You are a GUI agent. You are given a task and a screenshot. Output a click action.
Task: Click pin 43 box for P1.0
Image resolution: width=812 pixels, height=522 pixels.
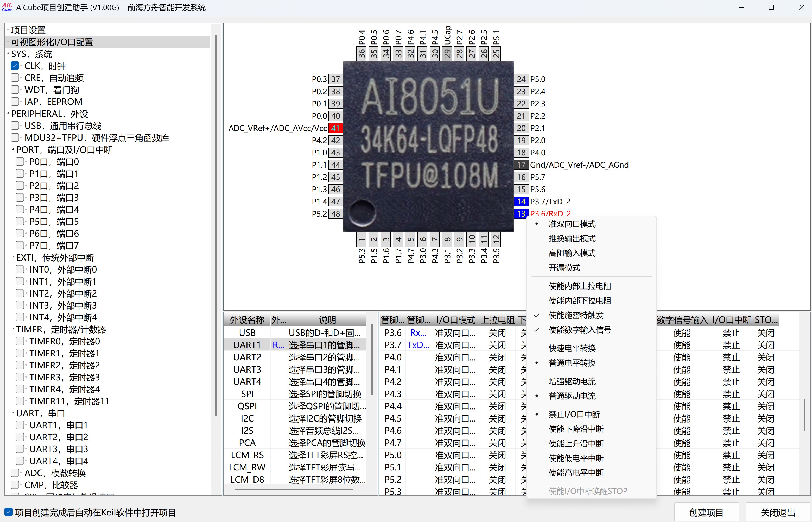(x=335, y=153)
